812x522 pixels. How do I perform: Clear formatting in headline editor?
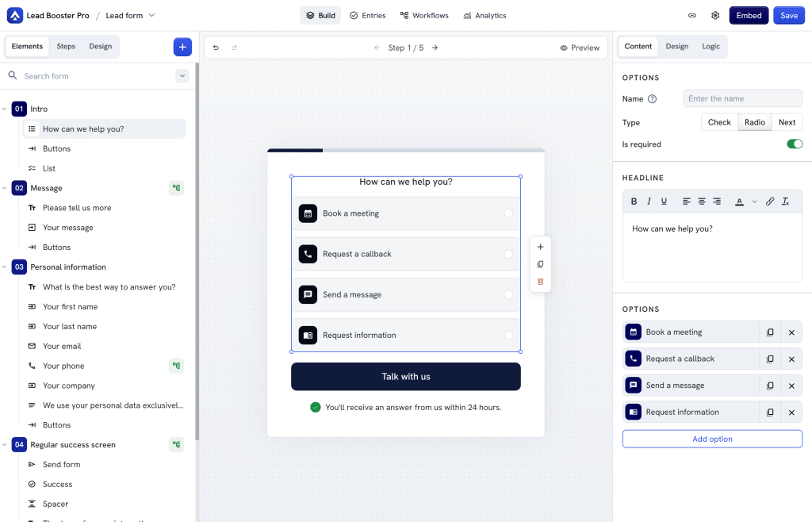tap(786, 202)
